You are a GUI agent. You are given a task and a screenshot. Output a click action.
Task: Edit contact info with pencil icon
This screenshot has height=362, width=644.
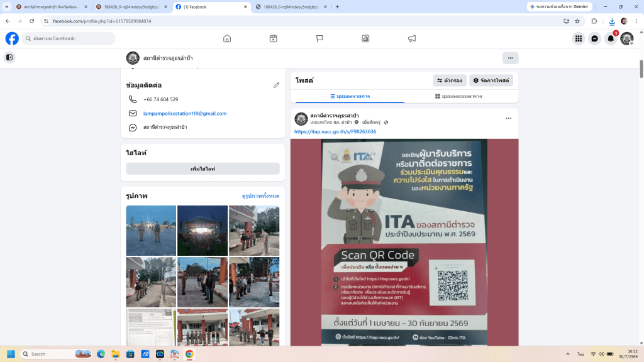[x=277, y=85]
